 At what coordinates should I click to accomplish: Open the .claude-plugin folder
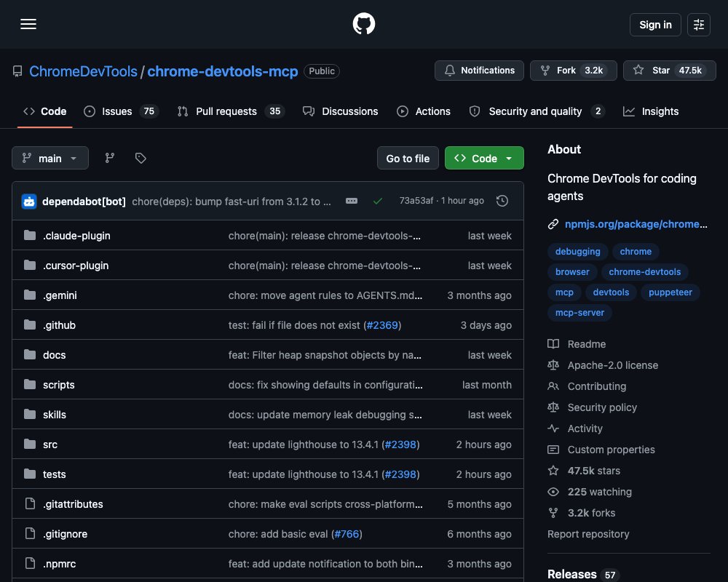pyautogui.click(x=76, y=236)
